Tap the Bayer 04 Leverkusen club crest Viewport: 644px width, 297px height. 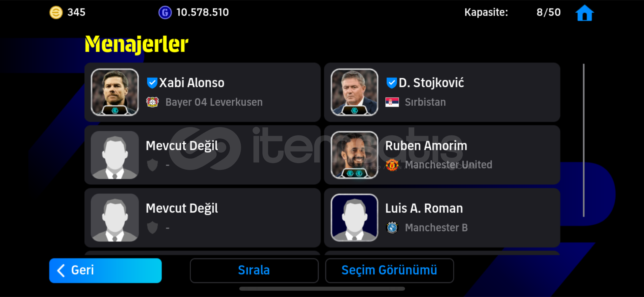[152, 102]
